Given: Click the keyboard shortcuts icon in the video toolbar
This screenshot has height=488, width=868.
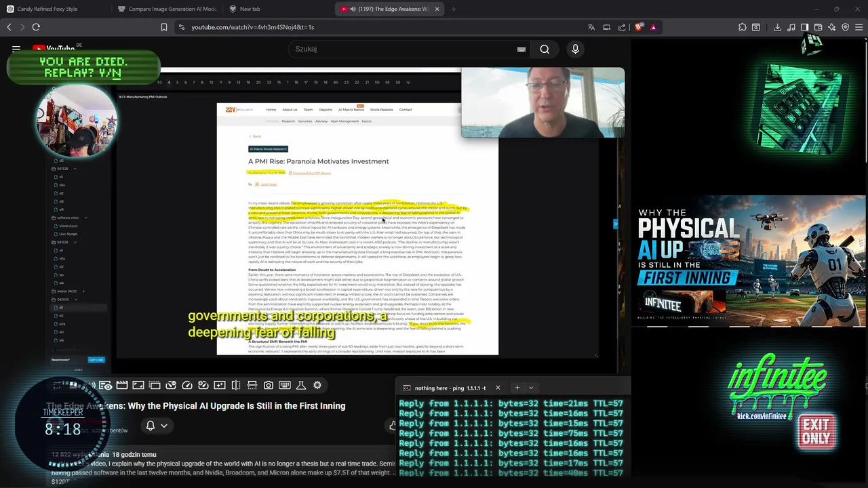Looking at the screenshot, I should click(x=285, y=385).
